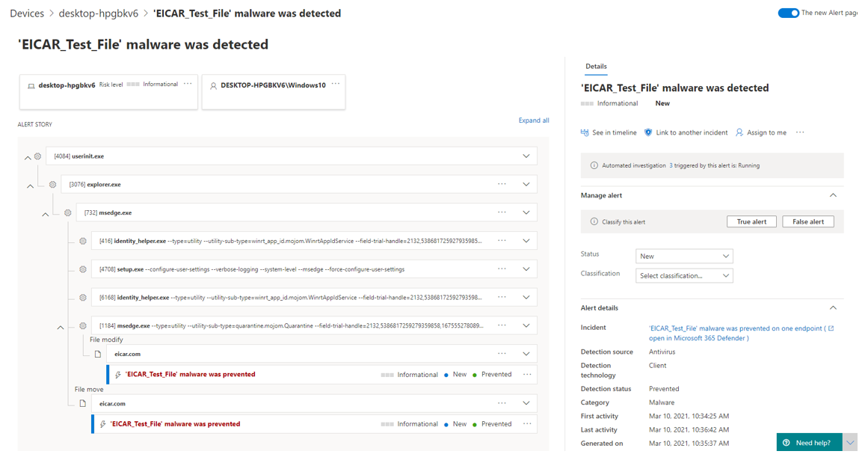Click Expand all in alert story
Viewport: 868px width, 466px height.
pos(534,120)
